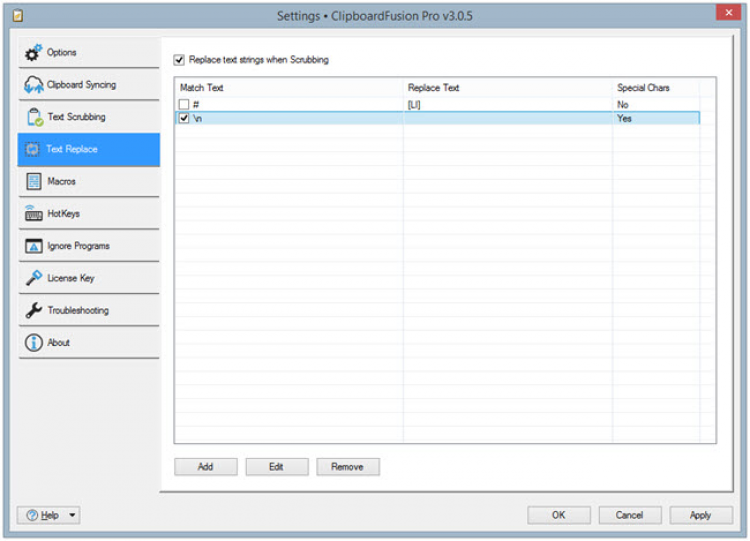Confirm settings with OK
Screen dimensions: 750x541
[559, 515]
